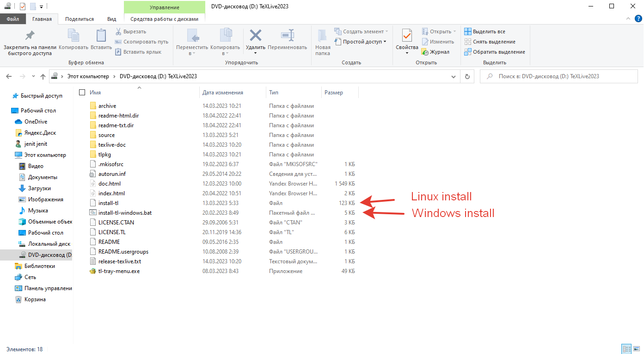644x354 pixels.
Task: Expand the Открыть dropdown arrow
Action: pyautogui.click(x=454, y=31)
